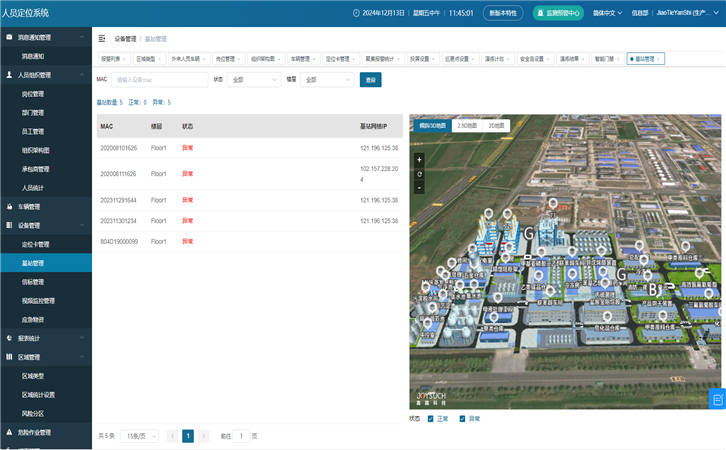Click the 设备管理 device icon in sidebar
The image size is (726, 450).
[x=9, y=225]
